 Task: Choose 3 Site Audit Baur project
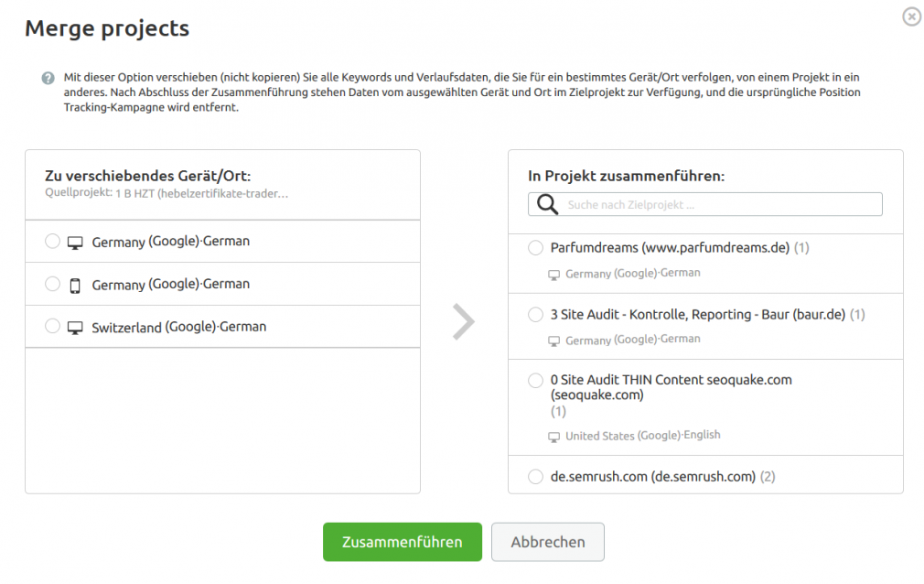tap(536, 314)
